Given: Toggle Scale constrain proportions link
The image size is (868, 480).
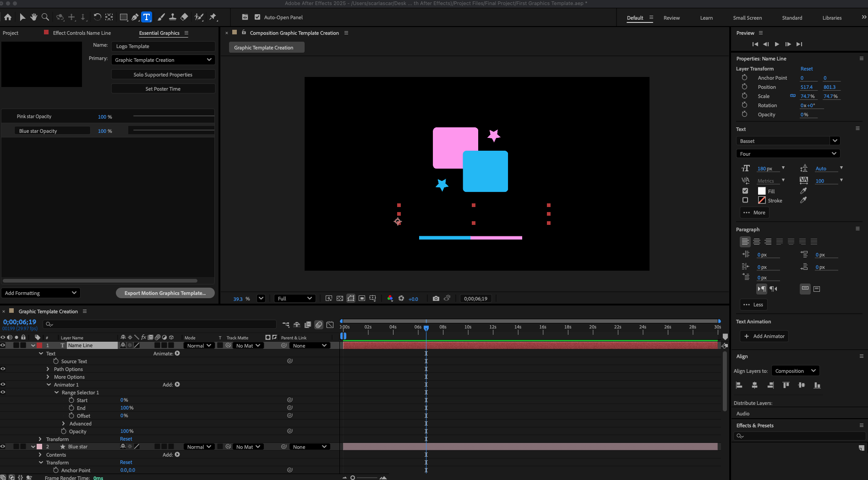Looking at the screenshot, I should pyautogui.click(x=793, y=96).
